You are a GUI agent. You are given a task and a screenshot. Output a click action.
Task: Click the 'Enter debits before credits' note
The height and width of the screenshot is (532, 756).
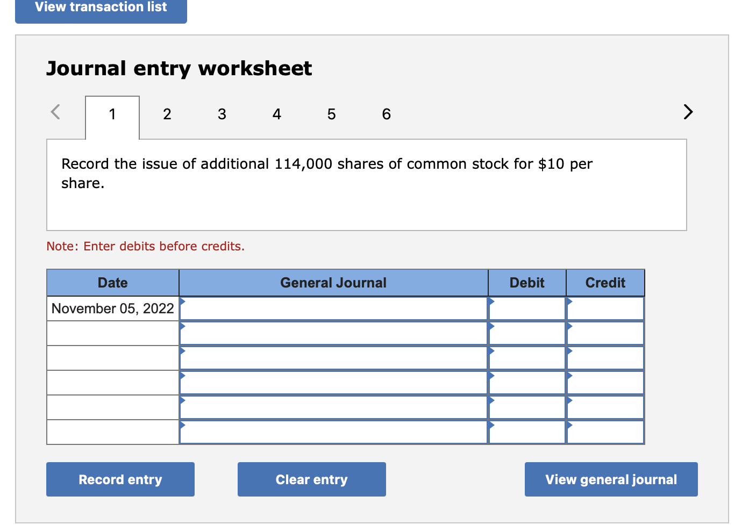145,246
